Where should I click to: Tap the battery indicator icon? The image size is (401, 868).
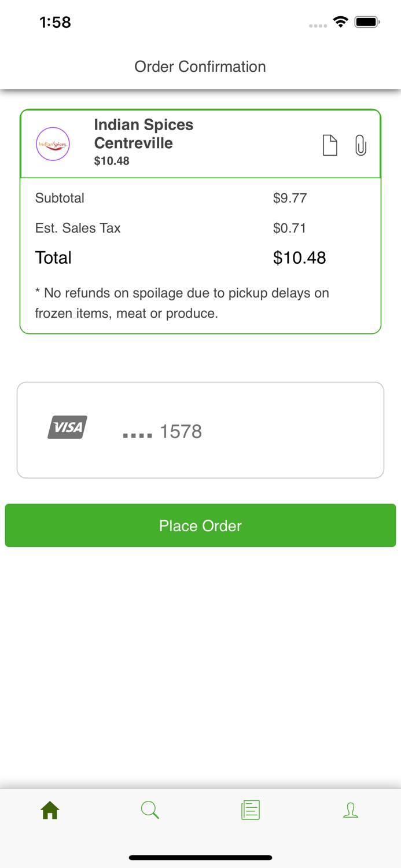pyautogui.click(x=367, y=22)
